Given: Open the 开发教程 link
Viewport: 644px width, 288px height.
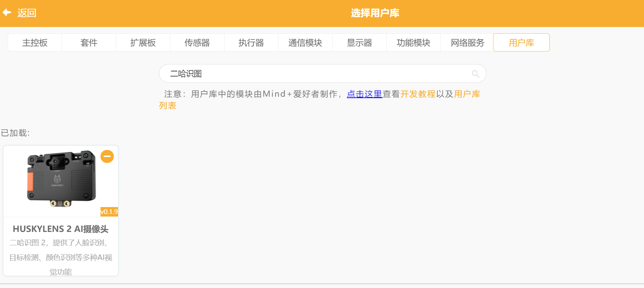Looking at the screenshot, I should point(418,94).
